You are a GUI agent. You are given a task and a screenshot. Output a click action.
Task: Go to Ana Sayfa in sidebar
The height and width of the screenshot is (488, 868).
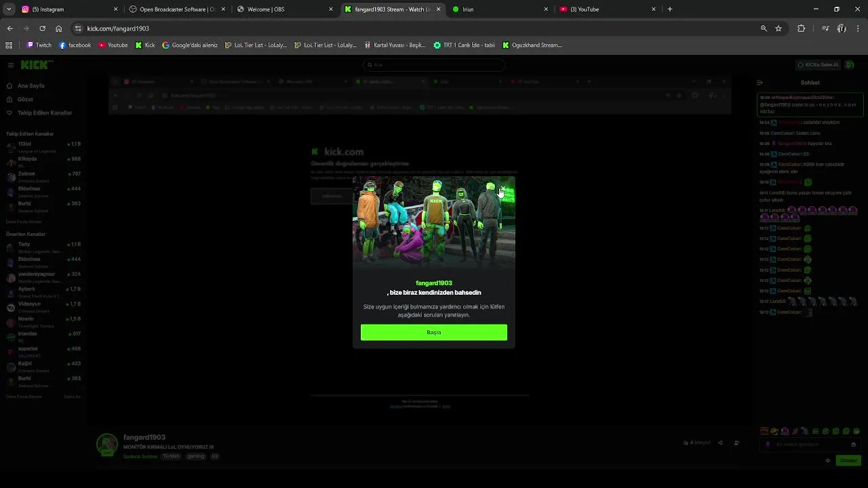pyautogui.click(x=26, y=86)
